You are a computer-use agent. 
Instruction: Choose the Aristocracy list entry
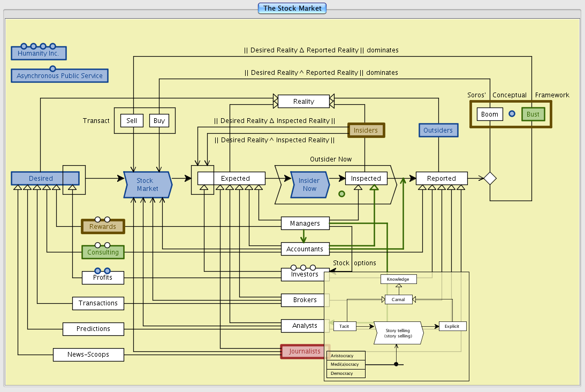[x=346, y=356]
